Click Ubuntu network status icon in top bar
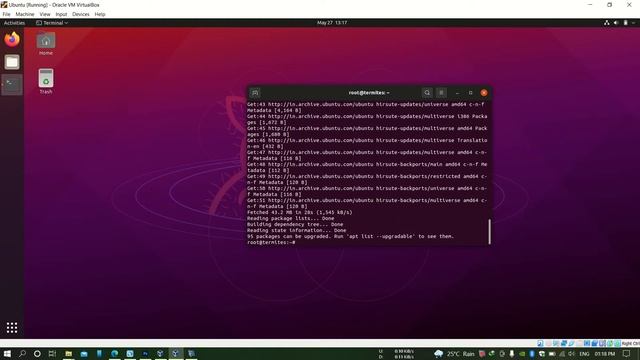 tap(607, 23)
